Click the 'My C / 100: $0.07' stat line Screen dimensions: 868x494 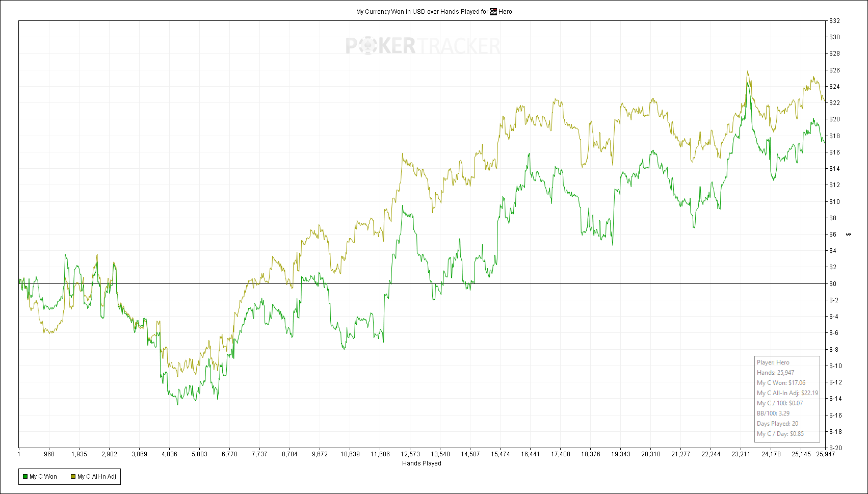tap(780, 403)
